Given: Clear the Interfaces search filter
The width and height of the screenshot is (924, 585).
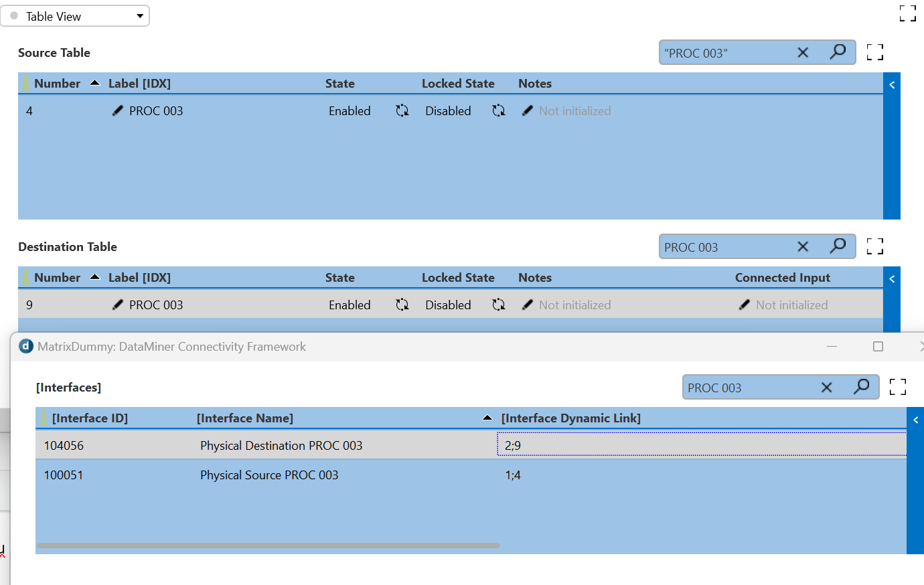Looking at the screenshot, I should pyautogui.click(x=826, y=387).
